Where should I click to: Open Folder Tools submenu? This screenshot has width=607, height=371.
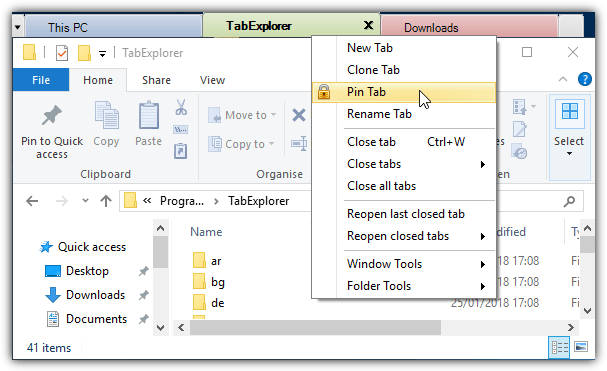403,286
